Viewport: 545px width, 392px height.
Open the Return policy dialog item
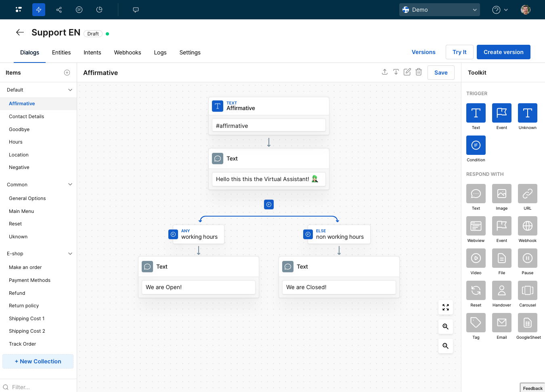point(24,306)
